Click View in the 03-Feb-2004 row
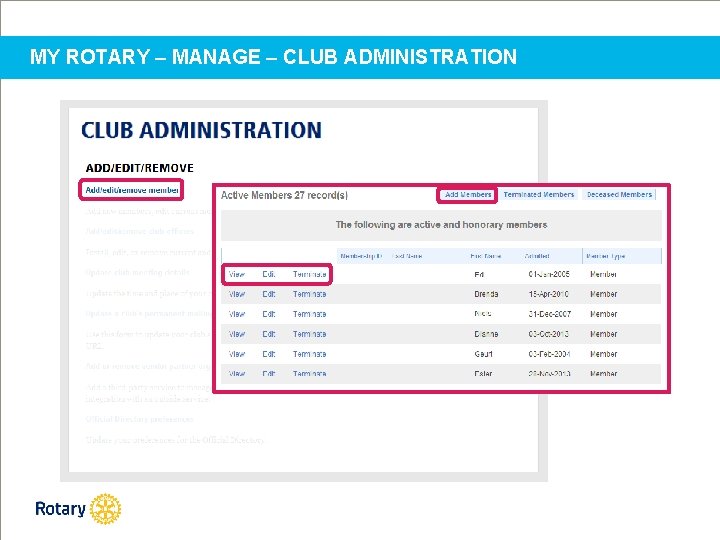The height and width of the screenshot is (540, 720). click(x=237, y=354)
